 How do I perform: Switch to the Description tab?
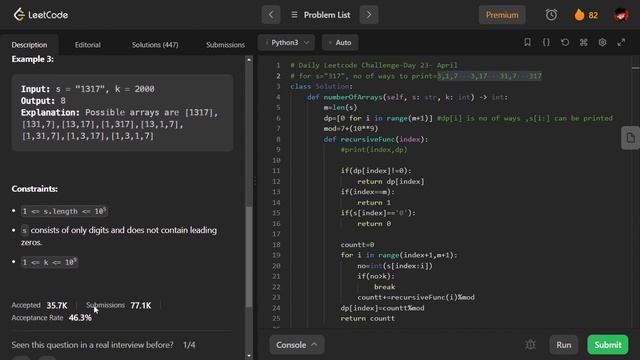29,45
